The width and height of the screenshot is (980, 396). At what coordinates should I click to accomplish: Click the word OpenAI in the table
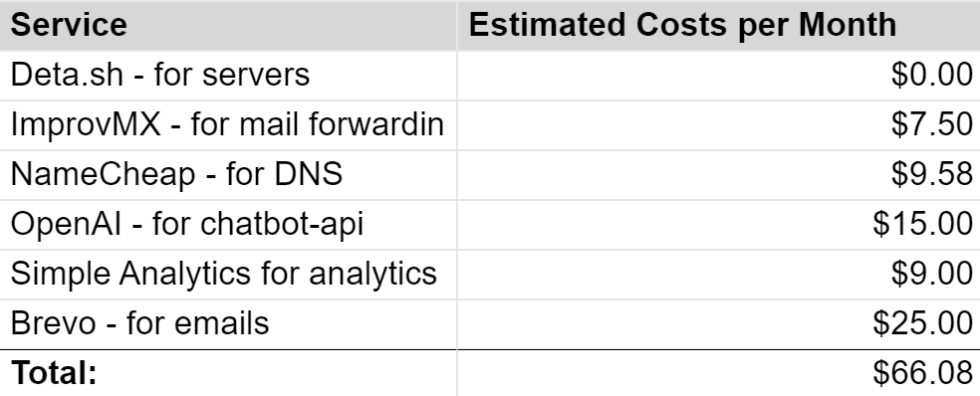(66, 224)
